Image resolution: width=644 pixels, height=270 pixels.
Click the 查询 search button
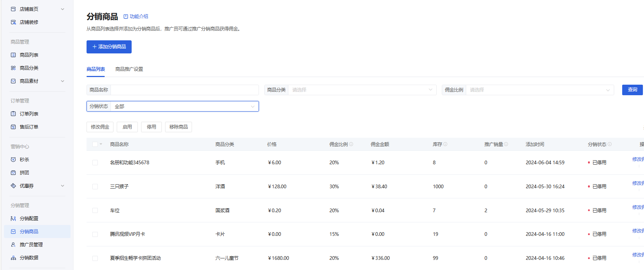coord(632,90)
